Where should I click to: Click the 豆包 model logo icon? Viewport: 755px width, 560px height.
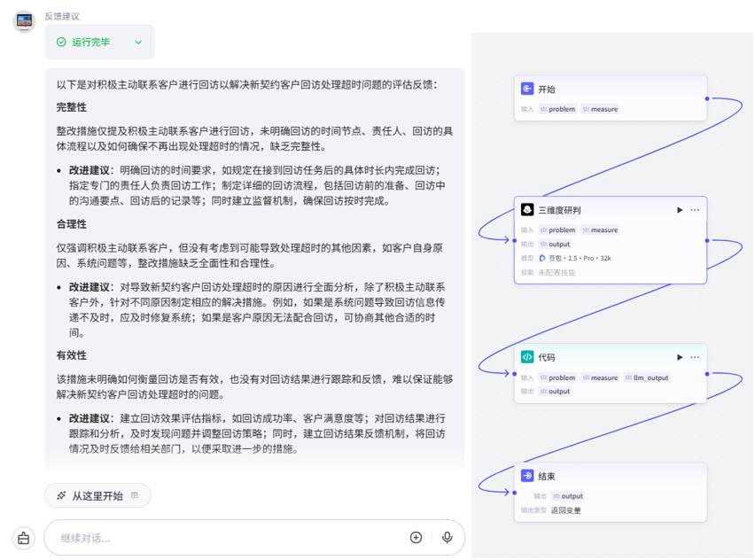pos(542,258)
